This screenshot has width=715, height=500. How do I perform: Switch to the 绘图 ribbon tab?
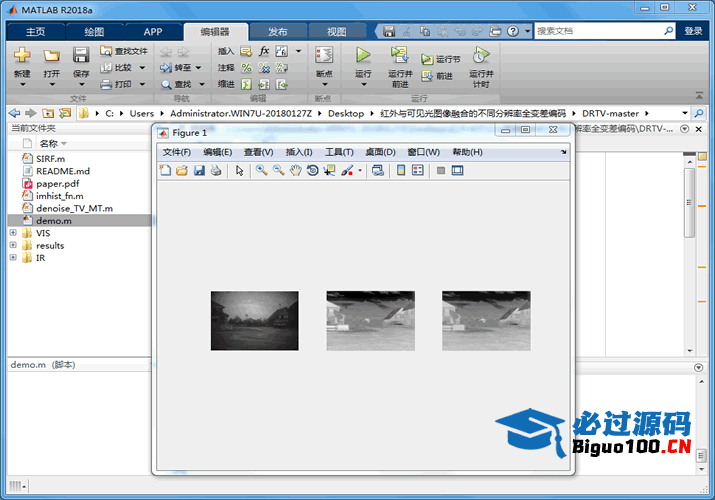pos(94,31)
